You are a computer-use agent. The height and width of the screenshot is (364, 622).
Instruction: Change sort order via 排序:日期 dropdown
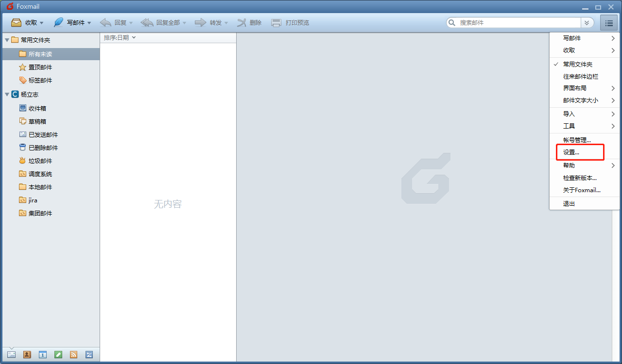tap(120, 37)
